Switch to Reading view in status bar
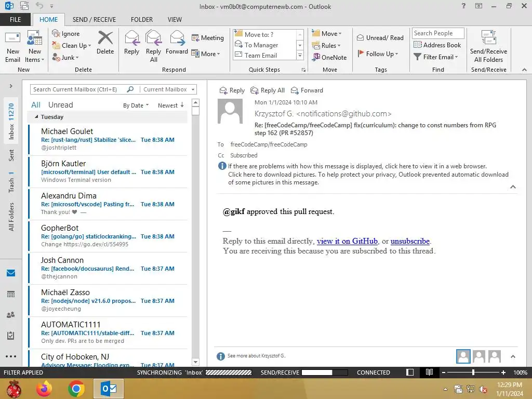Viewport: 532px width, 399px height. 429,372
